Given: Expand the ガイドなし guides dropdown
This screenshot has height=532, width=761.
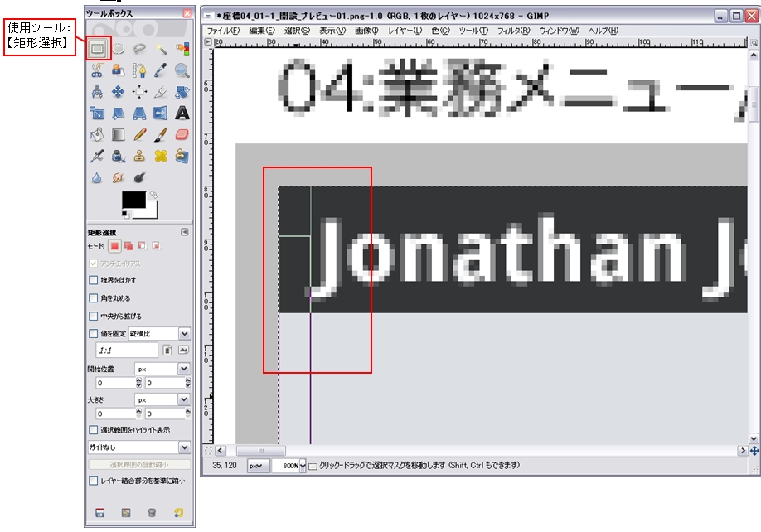Looking at the screenshot, I should pyautogui.click(x=184, y=447).
